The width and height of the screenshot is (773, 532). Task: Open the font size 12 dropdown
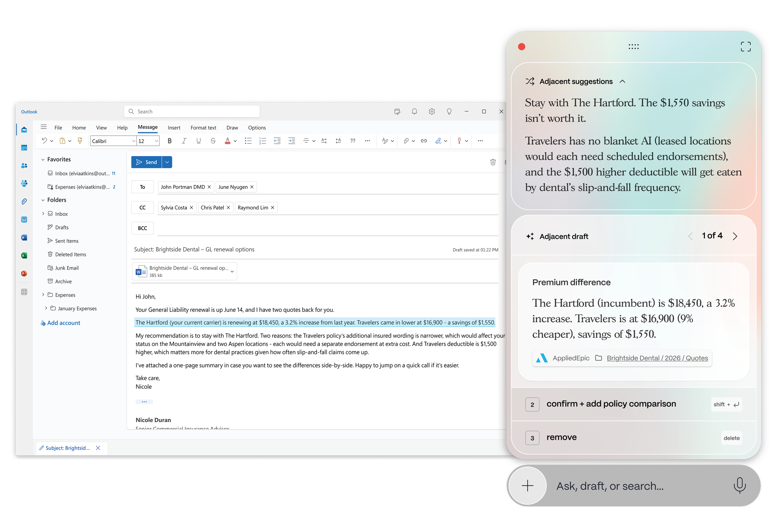pyautogui.click(x=156, y=141)
